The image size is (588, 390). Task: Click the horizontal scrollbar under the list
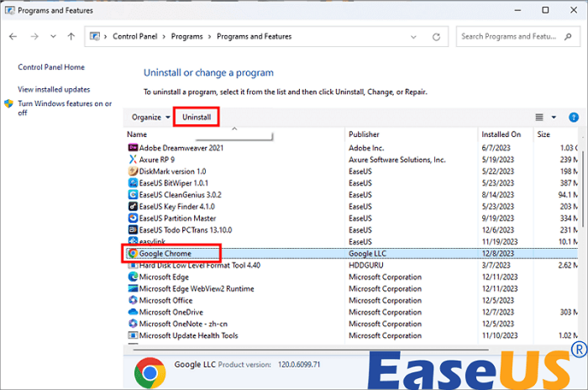(311, 350)
